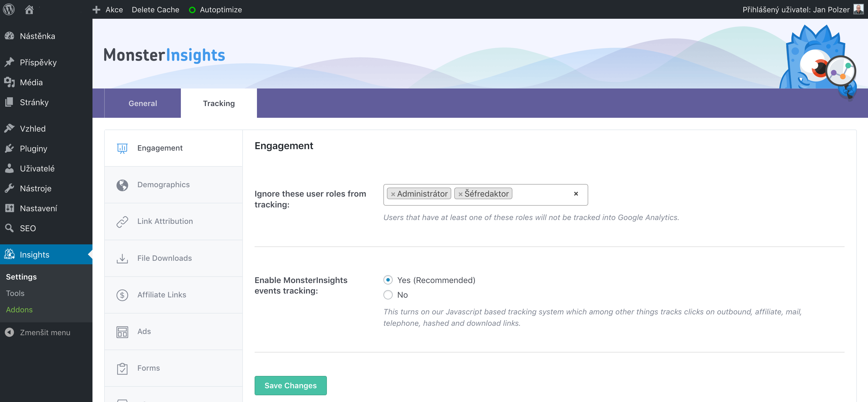The image size is (868, 402).
Task: Click the Zmenšit menu collapse arrow icon
Action: pos(9,332)
